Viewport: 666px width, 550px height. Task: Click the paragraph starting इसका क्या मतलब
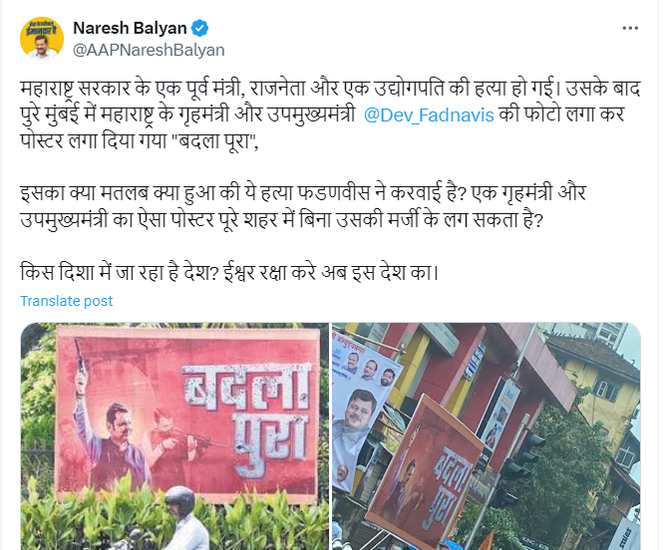point(303,206)
